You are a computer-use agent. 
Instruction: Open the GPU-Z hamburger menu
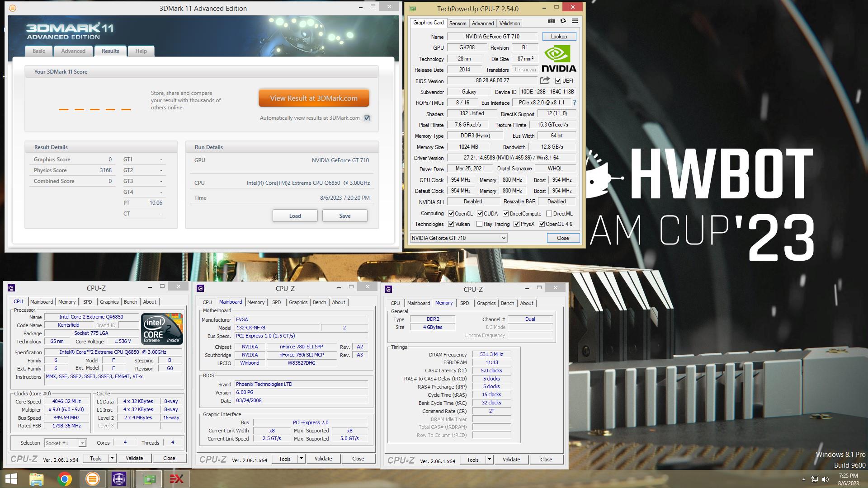pos(575,21)
